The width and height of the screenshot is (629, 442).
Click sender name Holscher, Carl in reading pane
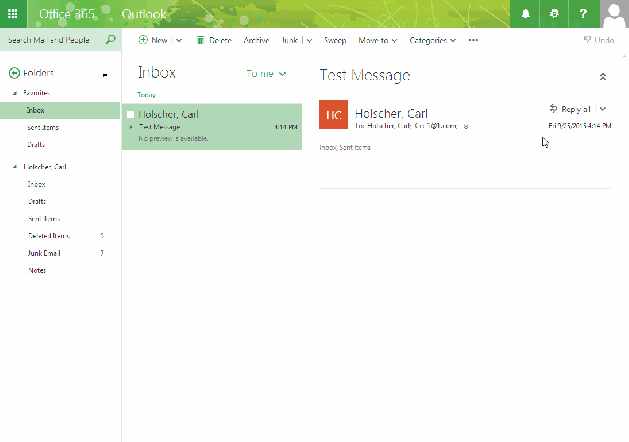pyautogui.click(x=391, y=114)
